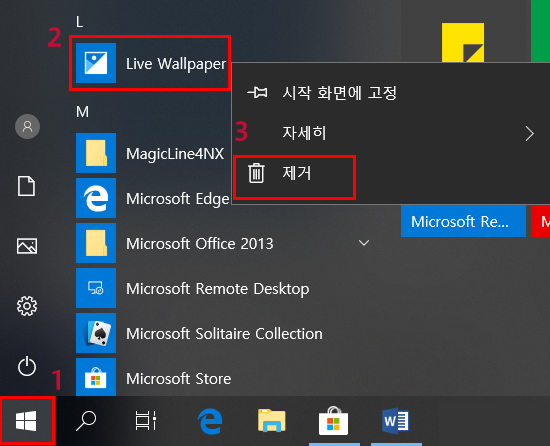Click the 'Live Wallpaper' app name

point(176,64)
